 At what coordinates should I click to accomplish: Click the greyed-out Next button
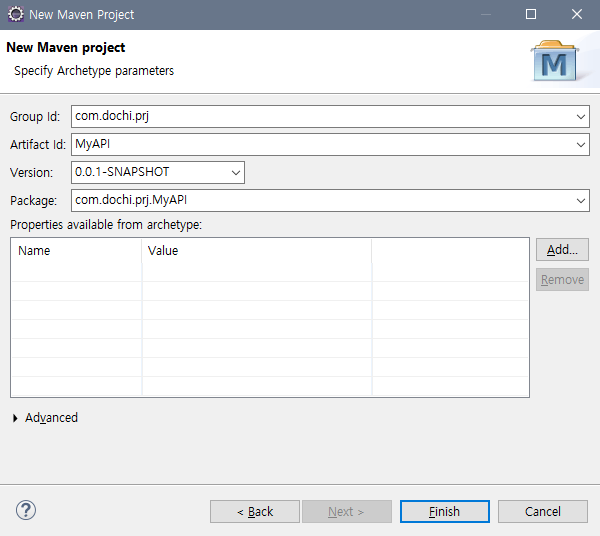click(347, 512)
